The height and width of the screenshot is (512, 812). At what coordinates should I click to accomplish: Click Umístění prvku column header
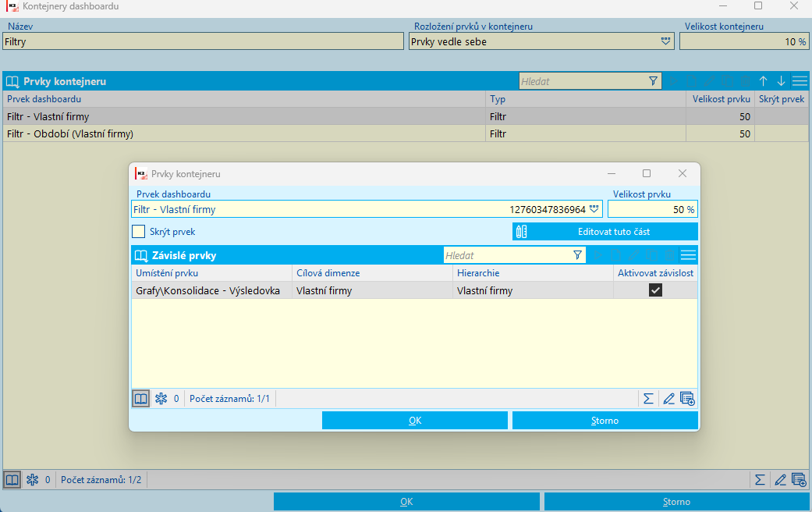[x=212, y=273]
